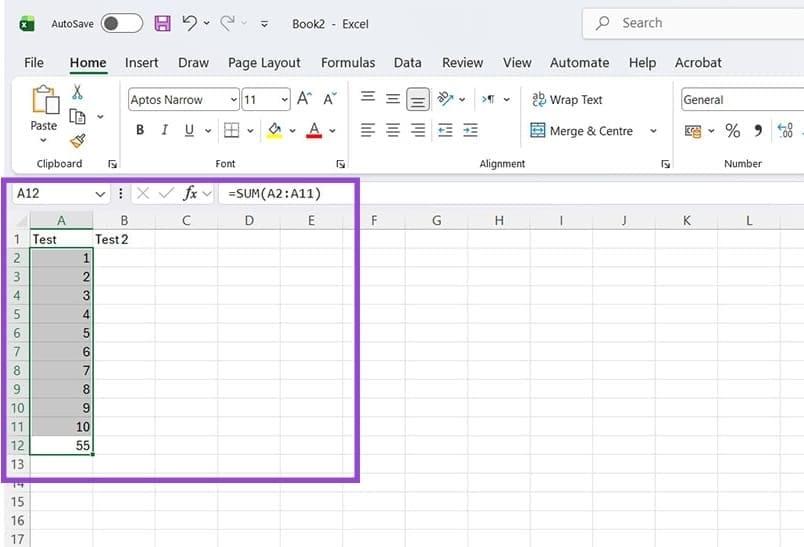Apply Accounting number format
This screenshot has width=804, height=547.
[693, 131]
